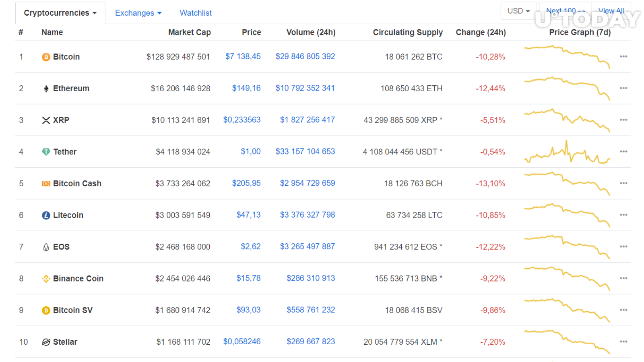Viewport: 644px width, 362px height.
Task: Open the Bitcoin name link
Action: tap(66, 57)
